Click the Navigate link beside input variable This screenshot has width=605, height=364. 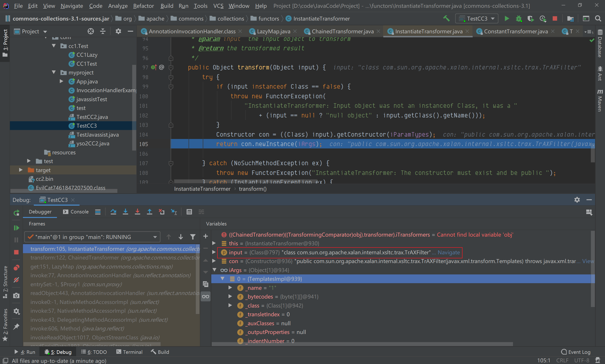[x=449, y=252]
